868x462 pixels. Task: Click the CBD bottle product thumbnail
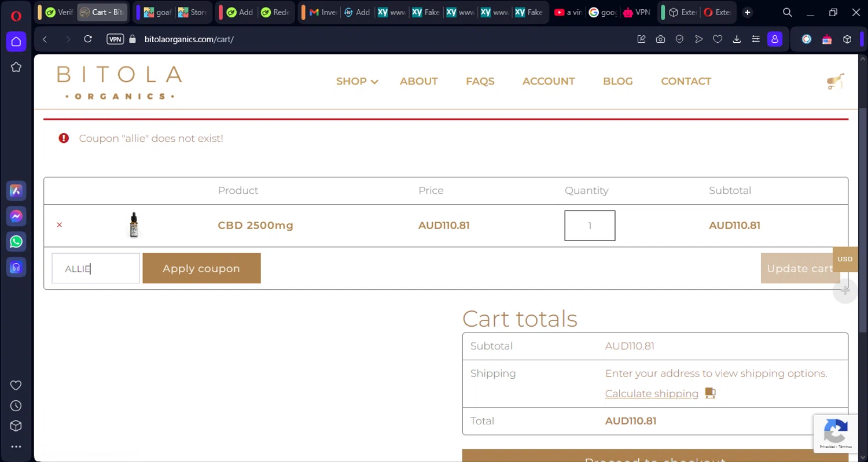134,225
